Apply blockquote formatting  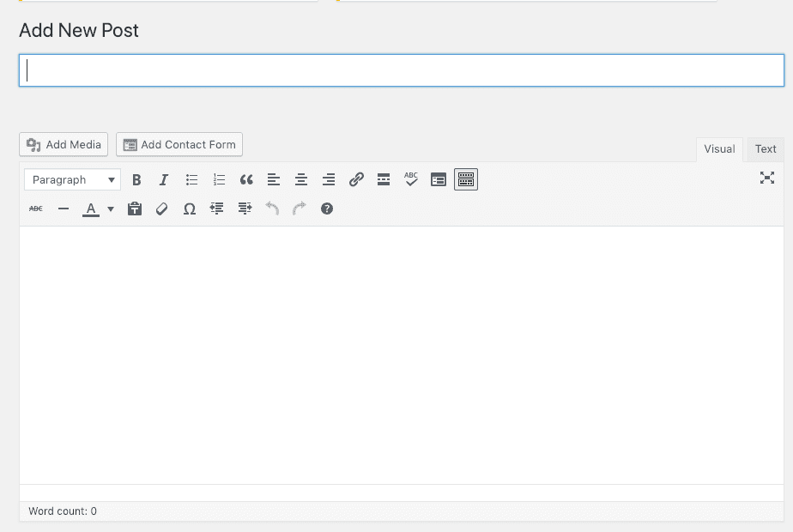coord(246,179)
